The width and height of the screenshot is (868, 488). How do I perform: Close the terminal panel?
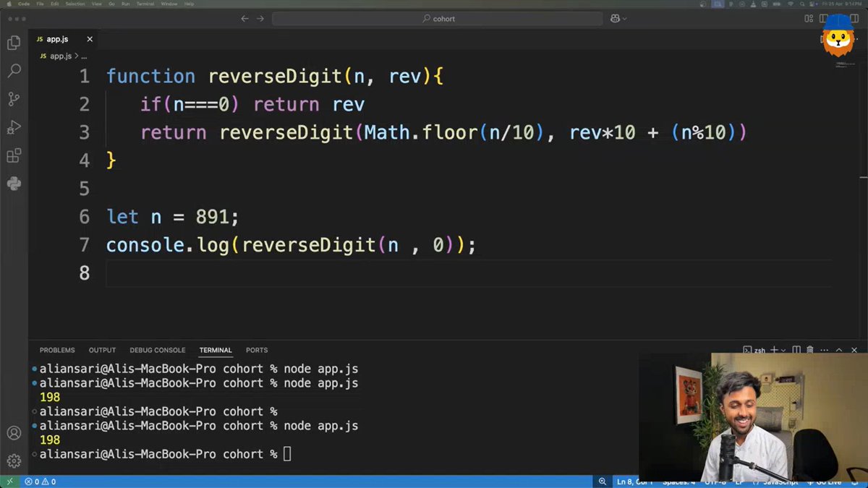pos(854,350)
